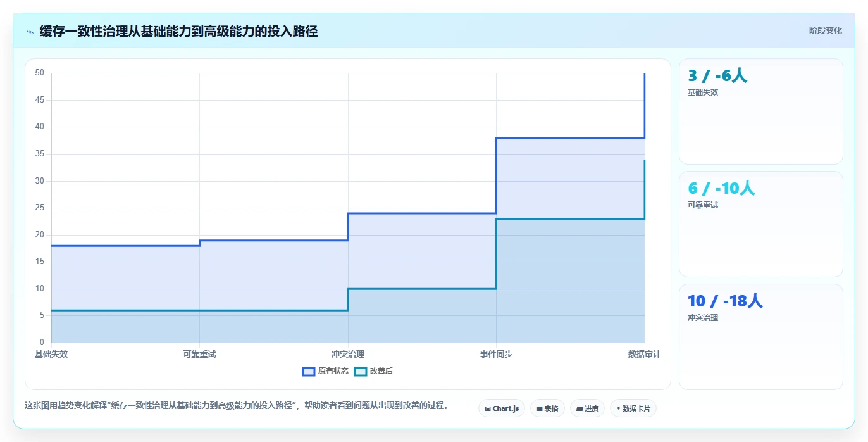Click the '3 / -6人' value
Image resolution: width=868 pixels, height=442 pixels.
click(x=717, y=76)
